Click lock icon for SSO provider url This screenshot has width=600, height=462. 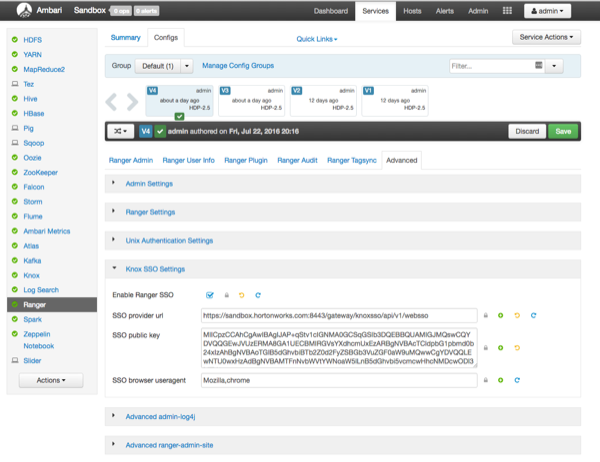click(x=486, y=315)
